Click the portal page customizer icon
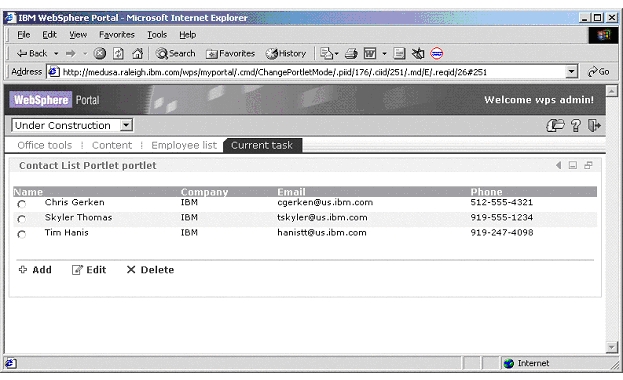Screen dimensions: 623x380 coord(555,125)
